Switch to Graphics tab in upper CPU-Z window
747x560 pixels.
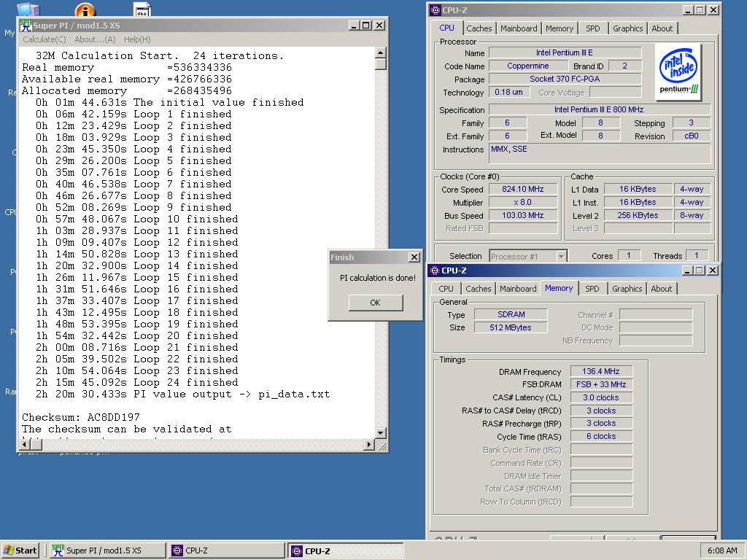[x=627, y=28]
